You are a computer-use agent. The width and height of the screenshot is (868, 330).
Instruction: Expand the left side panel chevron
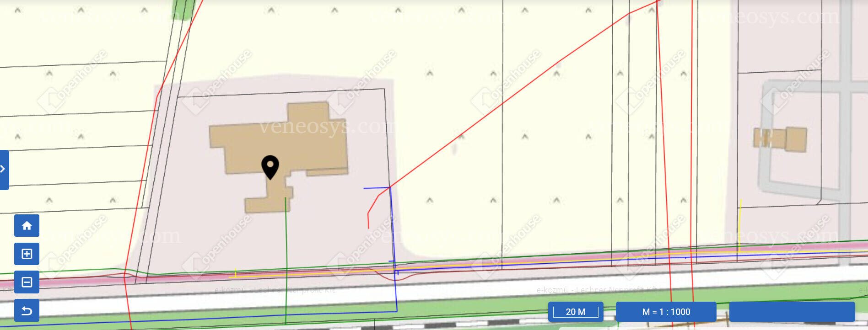4,170
